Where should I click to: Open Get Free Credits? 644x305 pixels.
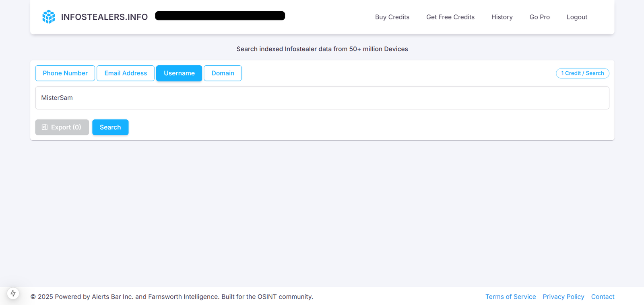click(x=450, y=17)
